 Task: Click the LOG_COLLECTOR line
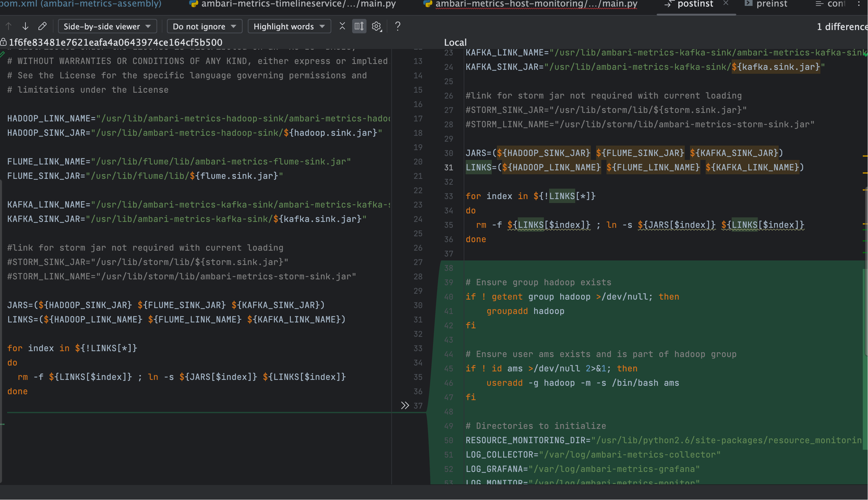click(593, 455)
